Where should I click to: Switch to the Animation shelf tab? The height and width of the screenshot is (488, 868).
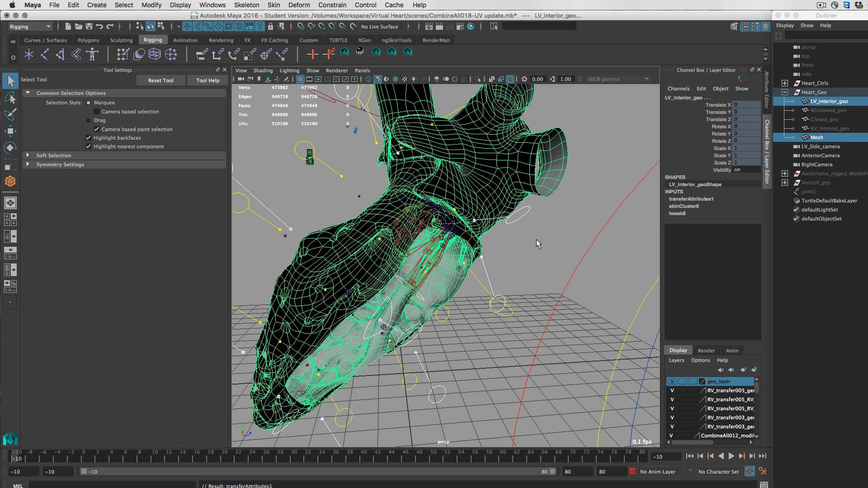(x=185, y=40)
